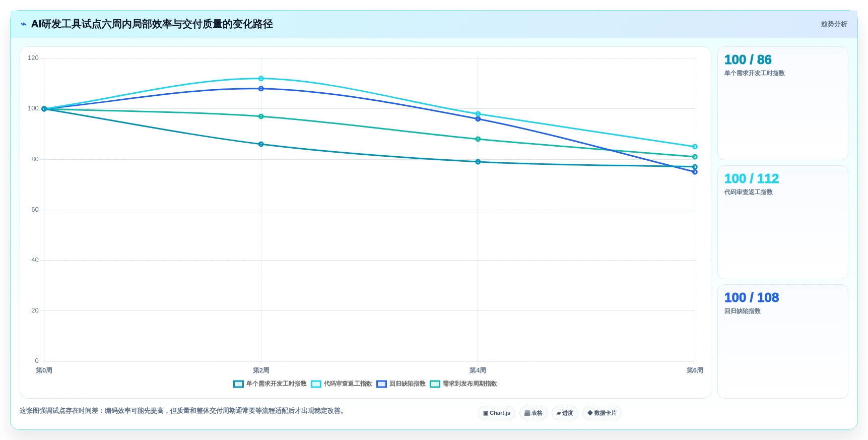Open the 100 / 108 data card
Screen dimensions: 868x440
coord(783,341)
